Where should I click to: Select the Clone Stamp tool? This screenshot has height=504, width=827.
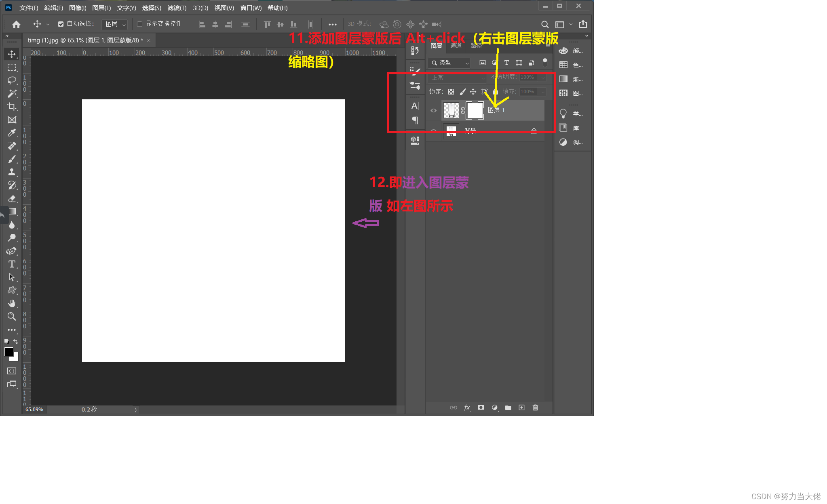coord(12,172)
